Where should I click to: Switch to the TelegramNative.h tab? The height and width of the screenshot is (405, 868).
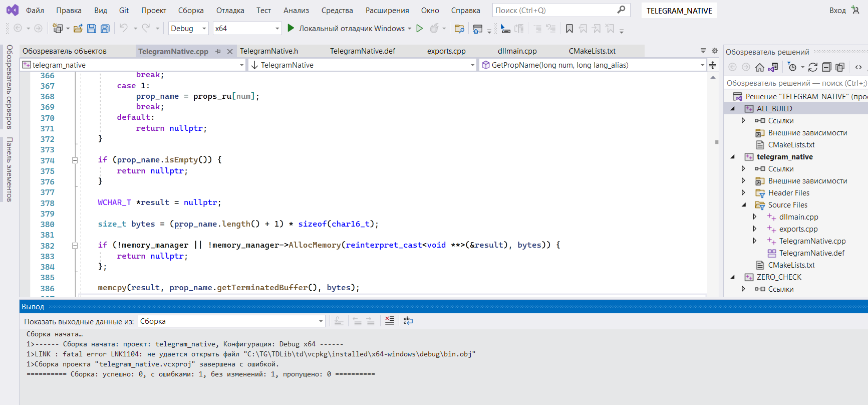[x=269, y=51]
